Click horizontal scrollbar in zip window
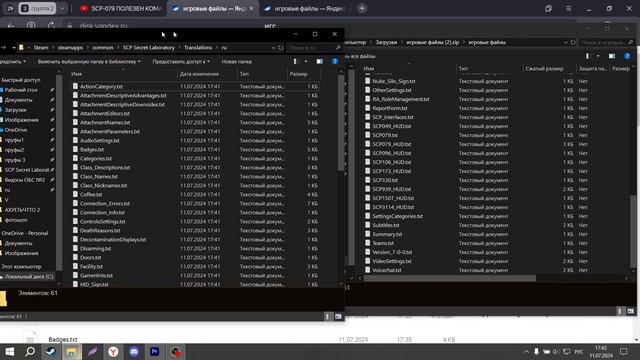 (449, 278)
